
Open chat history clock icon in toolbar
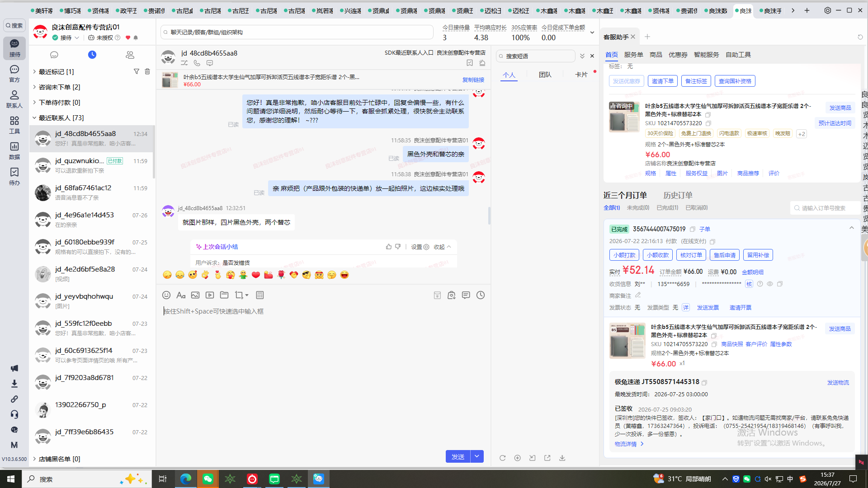coord(481,295)
